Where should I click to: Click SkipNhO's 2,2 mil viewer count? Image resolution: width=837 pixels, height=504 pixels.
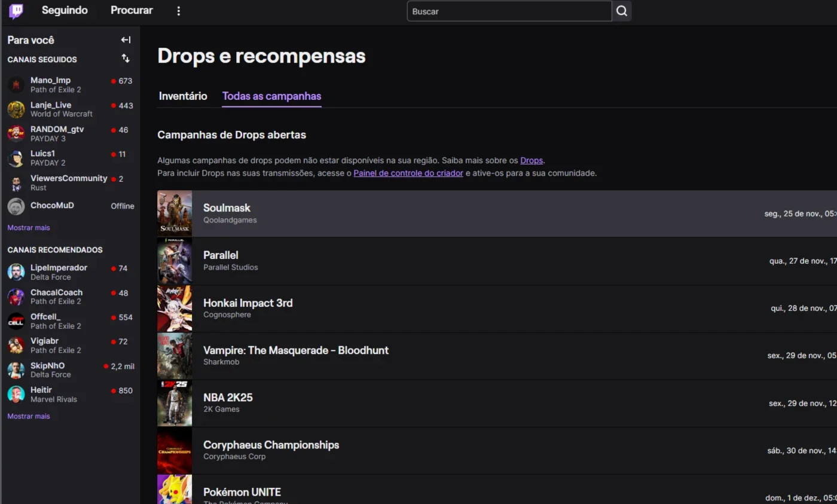123,366
